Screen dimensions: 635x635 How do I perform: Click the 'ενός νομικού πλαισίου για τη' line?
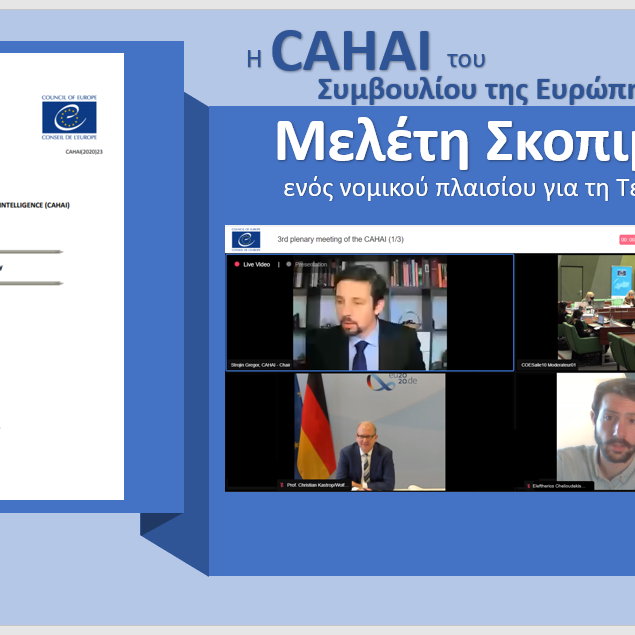(x=447, y=188)
